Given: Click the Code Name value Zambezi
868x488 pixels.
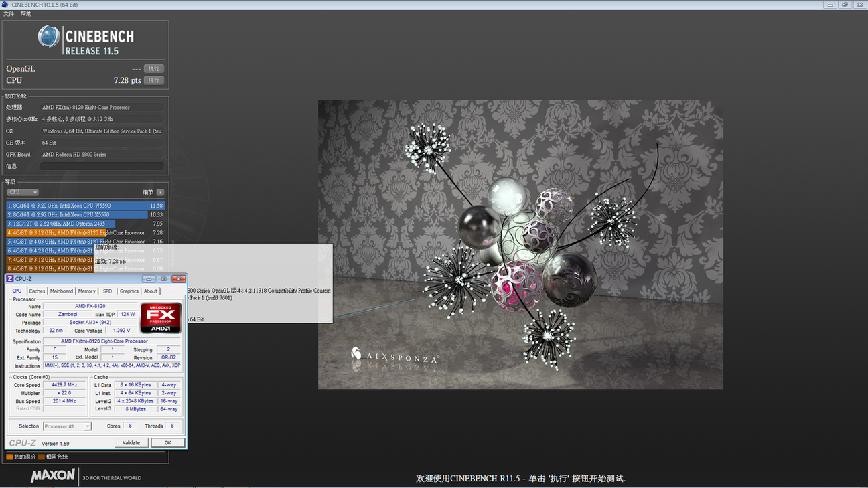Looking at the screenshot, I should (x=68, y=314).
